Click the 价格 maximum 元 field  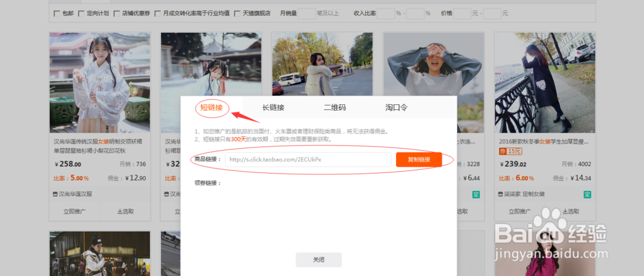click(x=492, y=14)
